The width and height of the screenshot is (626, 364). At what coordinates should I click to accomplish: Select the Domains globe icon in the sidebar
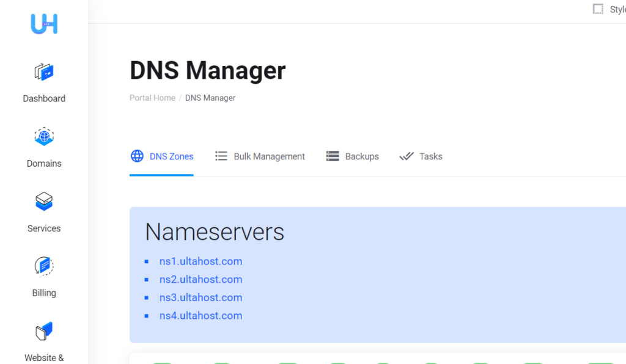43,136
